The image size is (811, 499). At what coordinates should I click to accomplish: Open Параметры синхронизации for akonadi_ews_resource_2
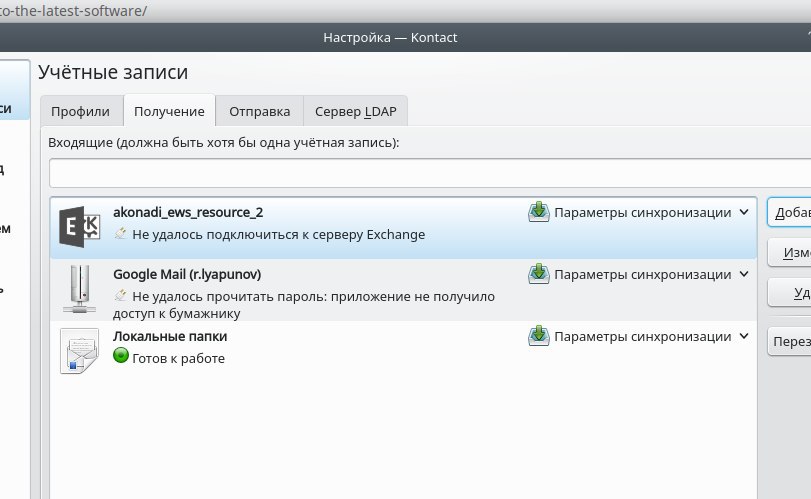[x=642, y=213]
